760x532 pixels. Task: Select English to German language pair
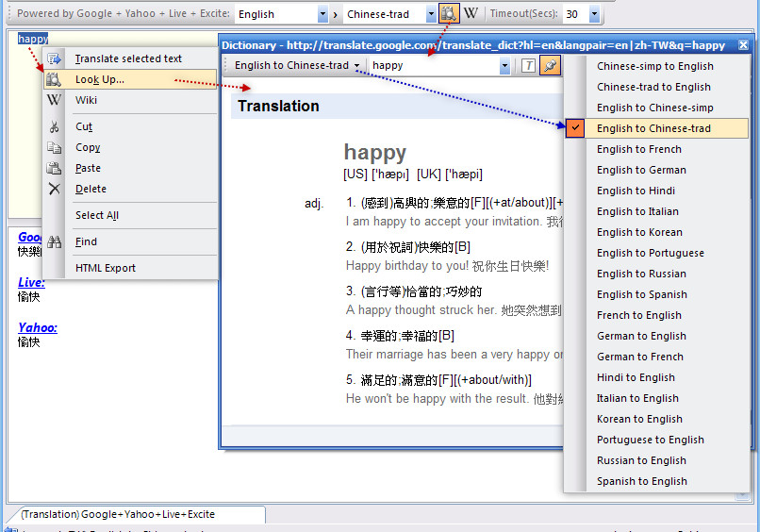657,170
